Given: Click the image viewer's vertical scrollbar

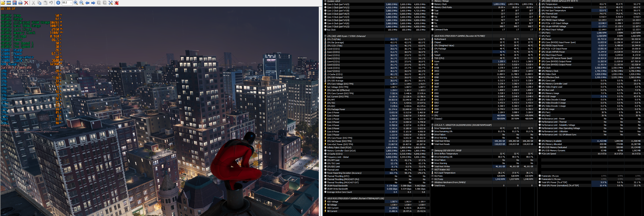Looking at the screenshot, I should [x=320, y=111].
